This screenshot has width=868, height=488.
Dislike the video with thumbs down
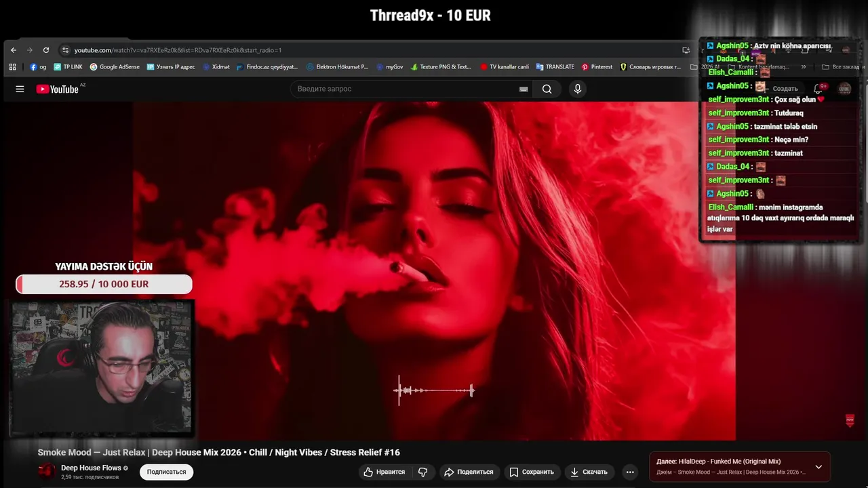click(x=422, y=472)
